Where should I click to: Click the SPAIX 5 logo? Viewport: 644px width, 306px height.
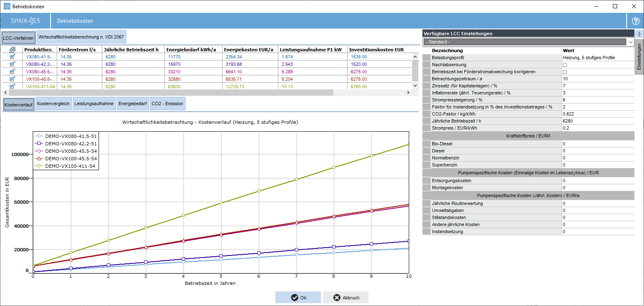26,21
